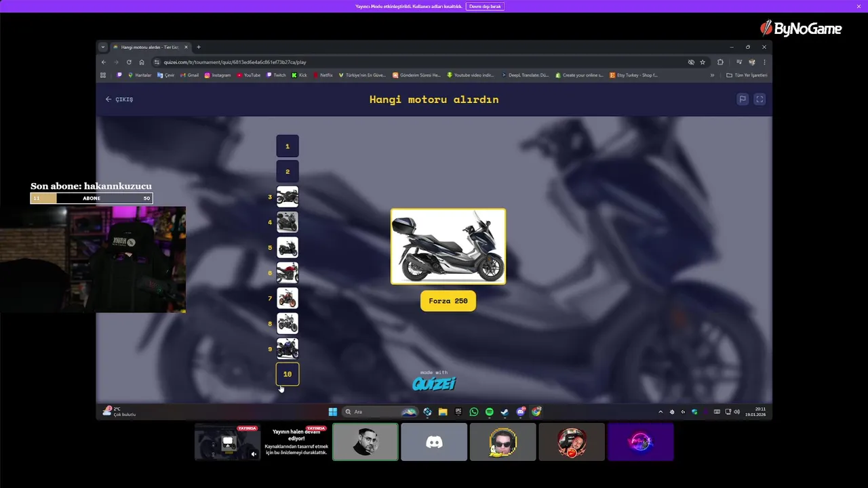This screenshot has height=488, width=868.
Task: Open the Quizei logo link
Action: click(434, 383)
